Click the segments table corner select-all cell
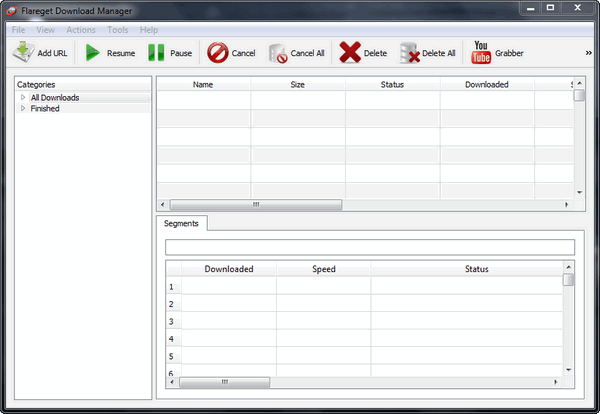Viewport: 600px width, 414px height. (x=174, y=269)
